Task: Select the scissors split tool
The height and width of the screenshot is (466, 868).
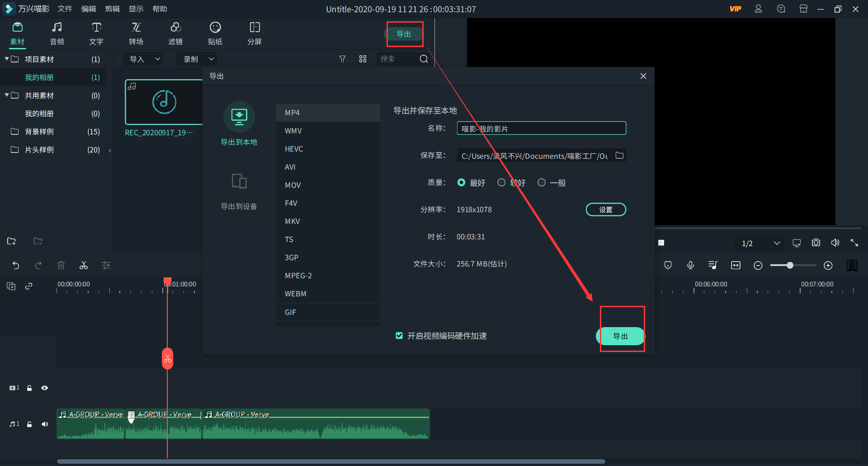Action: click(83, 265)
